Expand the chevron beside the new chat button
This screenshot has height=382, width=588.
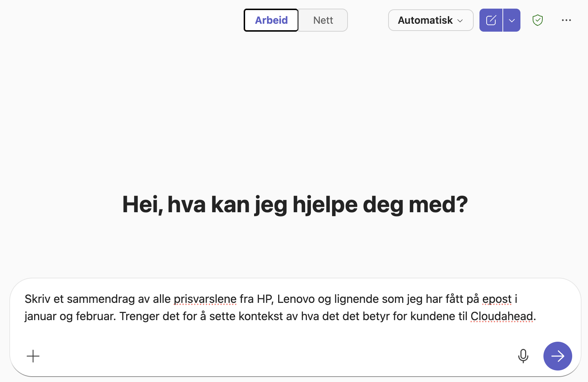[x=512, y=20]
